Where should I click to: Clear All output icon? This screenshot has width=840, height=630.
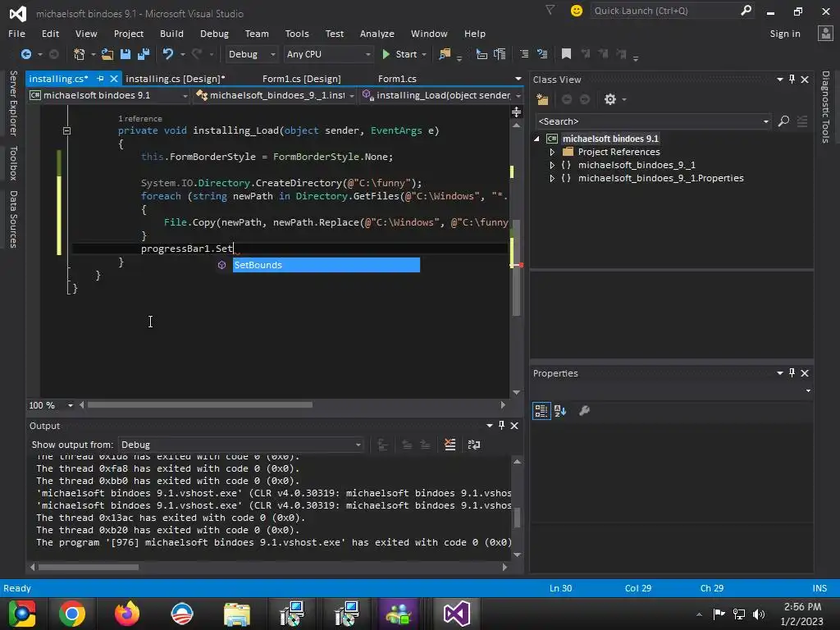point(450,445)
